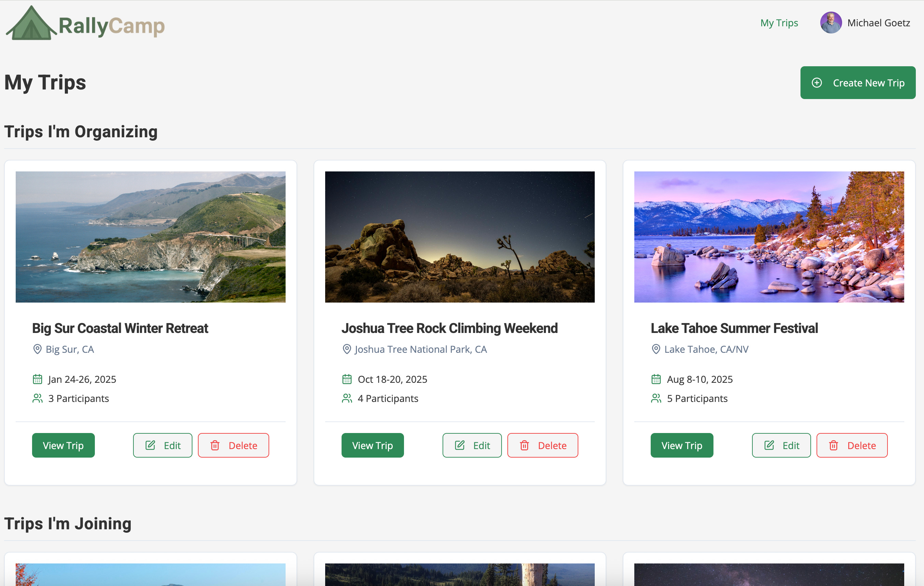
Task: Open My Trips navigation link
Action: [779, 23]
